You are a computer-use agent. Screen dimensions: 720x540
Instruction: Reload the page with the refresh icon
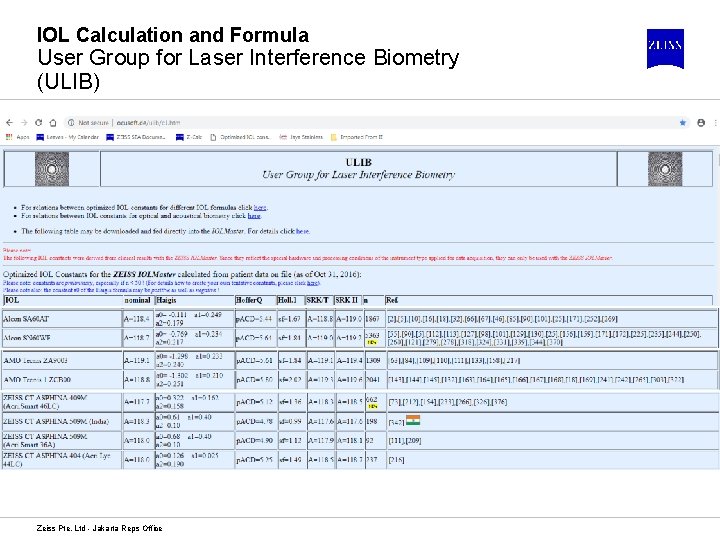[39, 123]
